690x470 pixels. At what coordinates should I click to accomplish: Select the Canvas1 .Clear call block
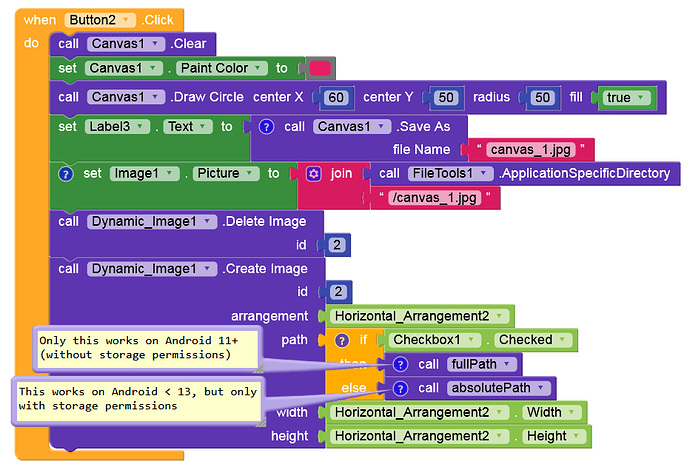point(132,44)
